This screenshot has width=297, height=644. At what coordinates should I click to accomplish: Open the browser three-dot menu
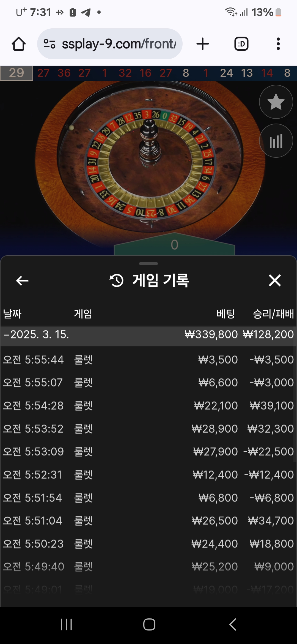pyautogui.click(x=278, y=44)
